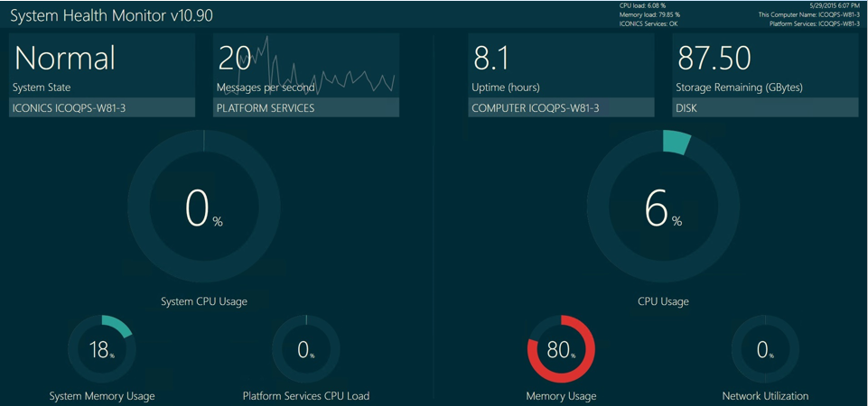Select the COMPUTER ICOQPS-W81-3 label bar
The image size is (868, 406).
point(560,107)
